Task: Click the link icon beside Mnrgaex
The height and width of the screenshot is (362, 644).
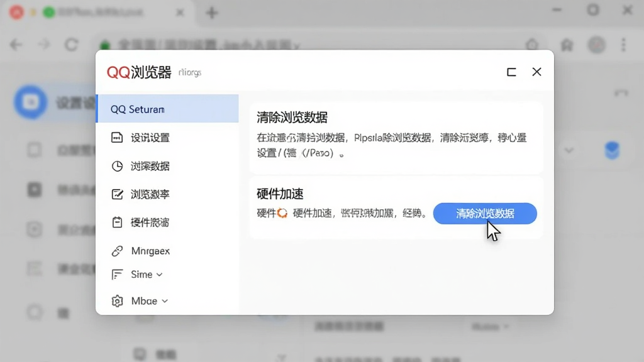Action: (x=117, y=251)
